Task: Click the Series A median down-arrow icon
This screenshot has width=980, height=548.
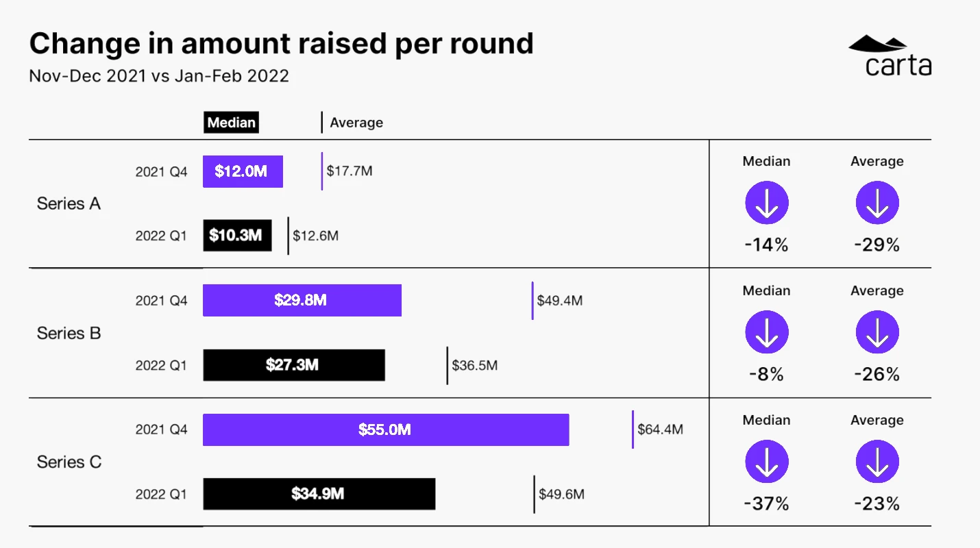Action: [767, 203]
